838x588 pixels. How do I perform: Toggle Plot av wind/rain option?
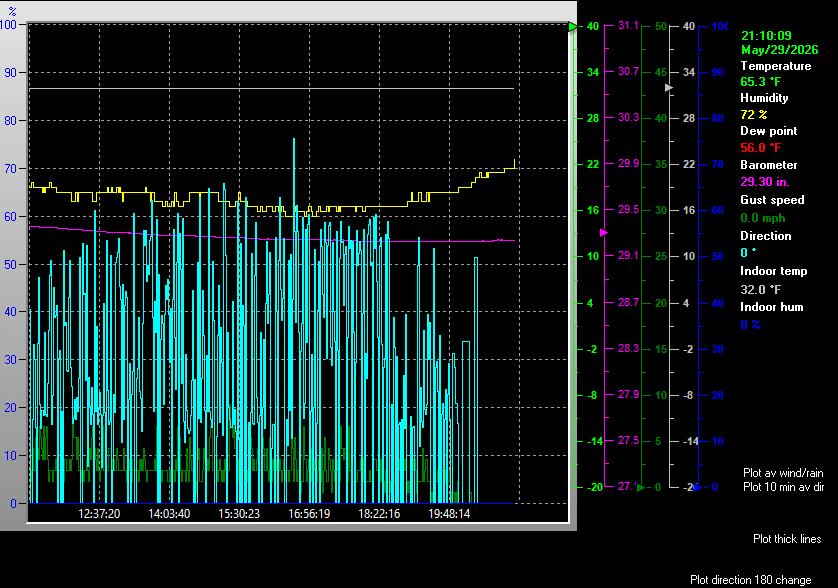coord(783,473)
